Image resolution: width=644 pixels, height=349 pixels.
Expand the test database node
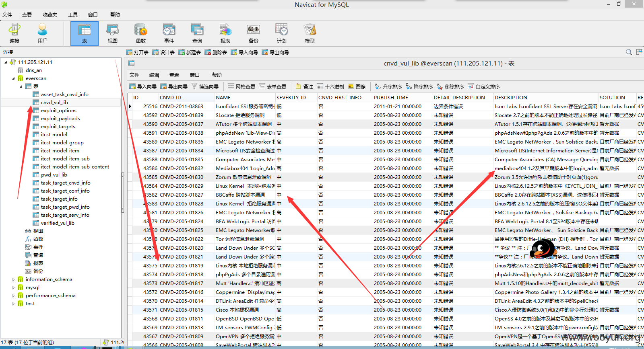13,304
